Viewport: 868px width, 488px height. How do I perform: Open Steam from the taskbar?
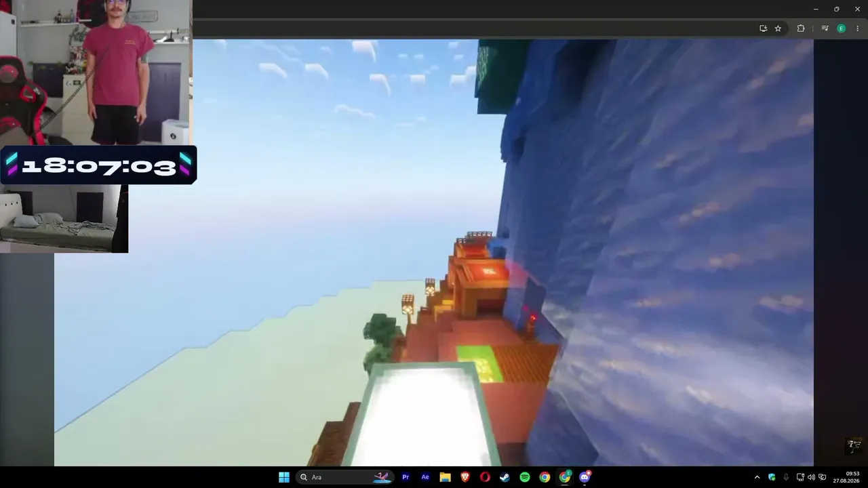(505, 477)
